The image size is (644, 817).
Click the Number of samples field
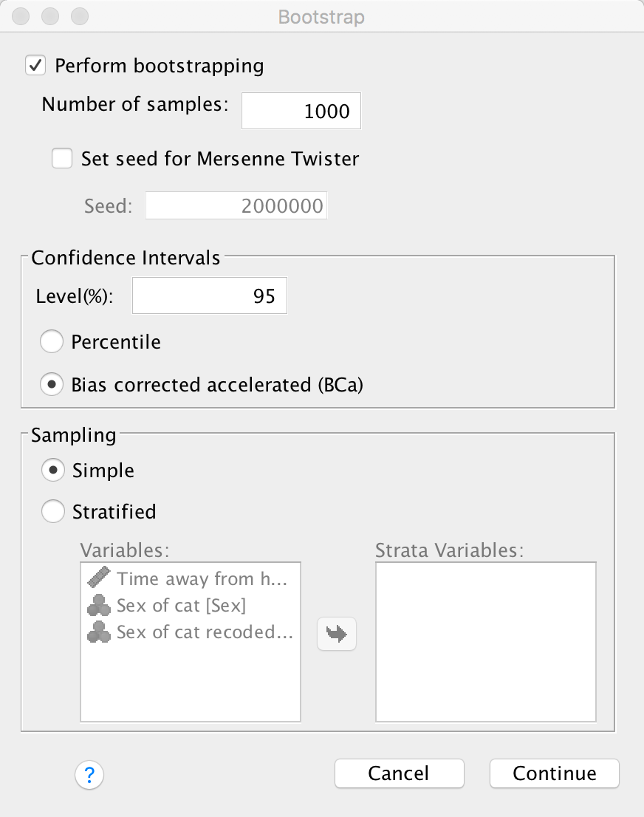click(301, 111)
